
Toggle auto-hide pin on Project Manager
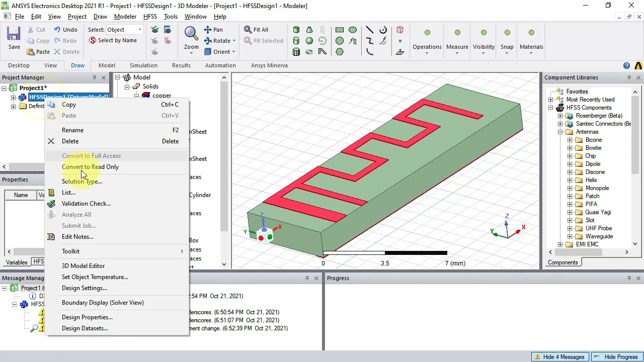(x=94, y=77)
